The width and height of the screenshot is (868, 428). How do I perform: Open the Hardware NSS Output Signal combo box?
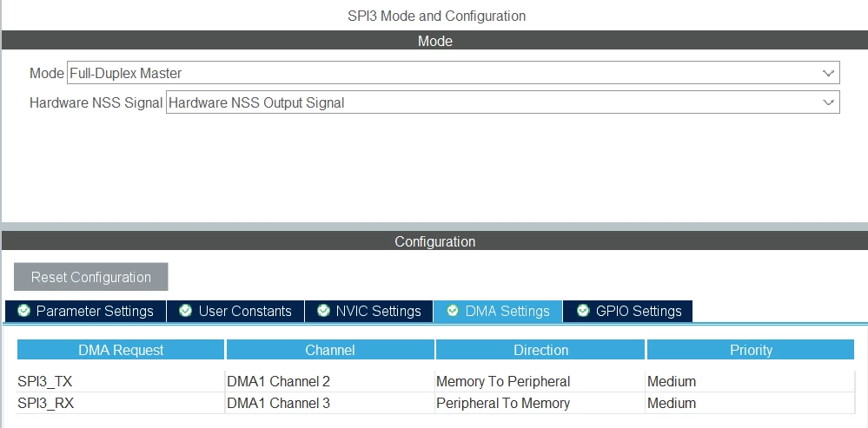click(x=503, y=102)
